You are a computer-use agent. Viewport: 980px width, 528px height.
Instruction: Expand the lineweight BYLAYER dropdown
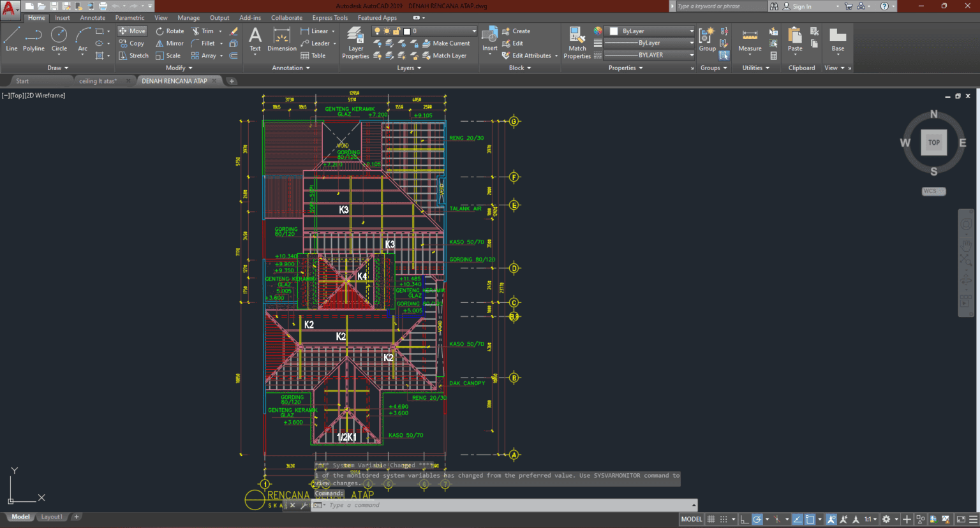692,55
